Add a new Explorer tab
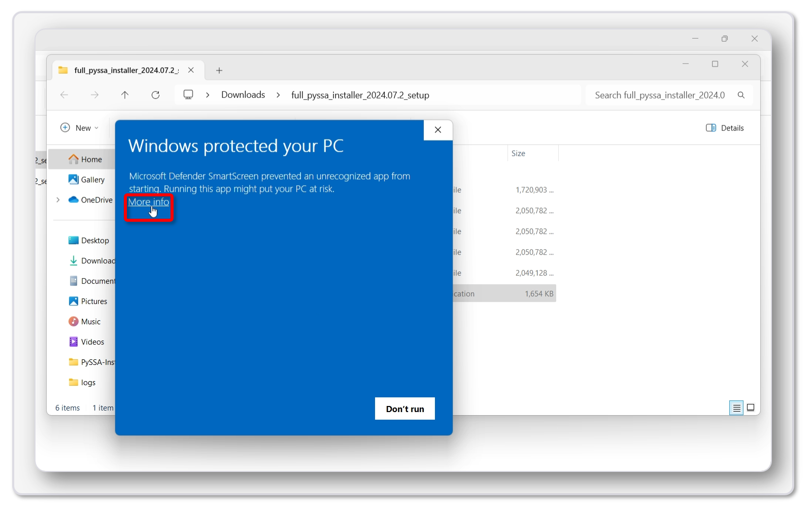This screenshot has width=812, height=510. [x=219, y=71]
